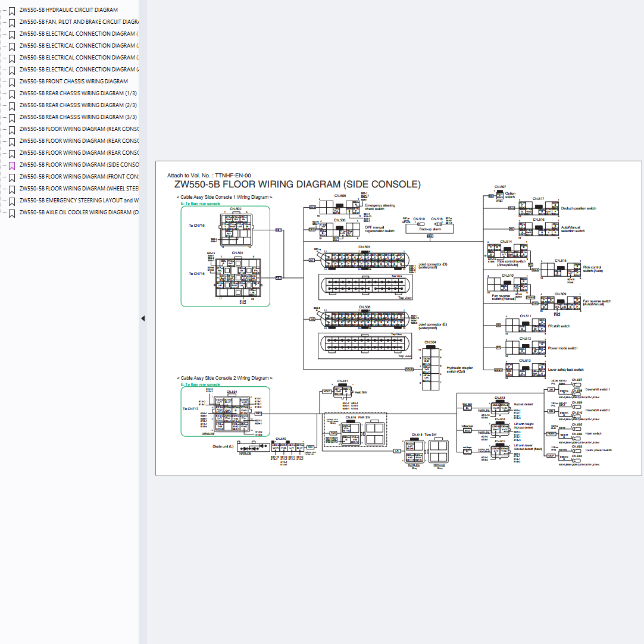Click bookmark icon for REAR CHASSIS WIRING DIAGRAM (3/3)

(12, 118)
